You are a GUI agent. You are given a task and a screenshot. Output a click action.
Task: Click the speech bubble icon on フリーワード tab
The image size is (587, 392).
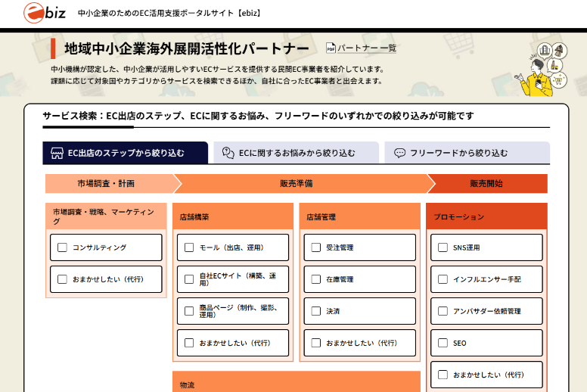pyautogui.click(x=399, y=153)
